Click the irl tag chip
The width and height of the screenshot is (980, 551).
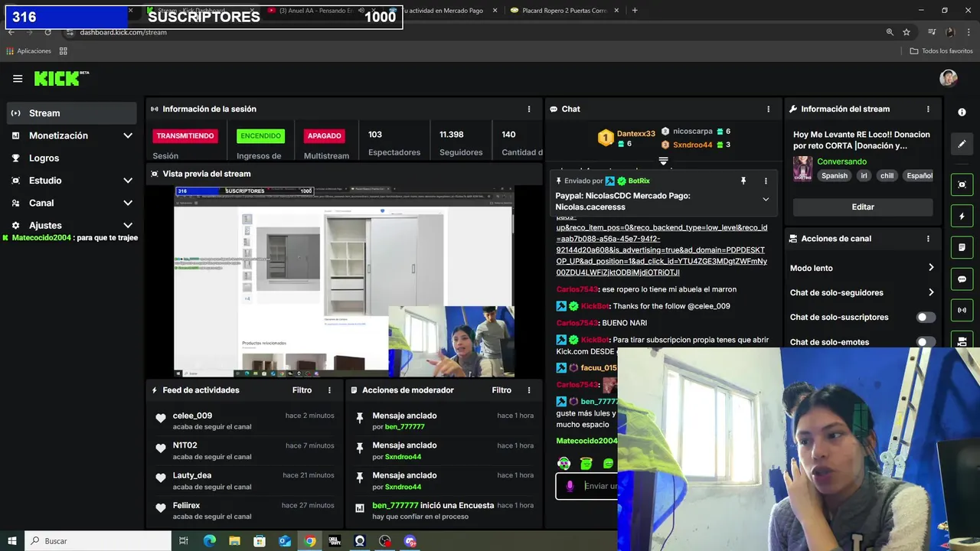point(864,175)
